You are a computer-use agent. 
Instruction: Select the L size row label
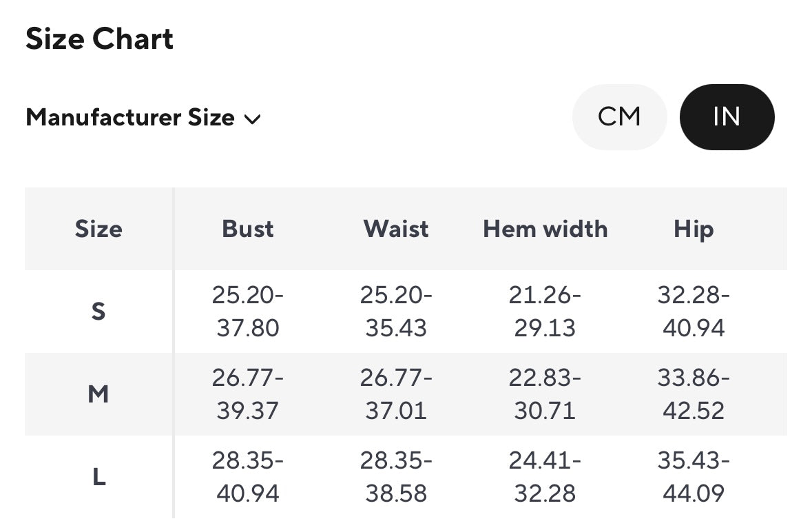(98, 477)
